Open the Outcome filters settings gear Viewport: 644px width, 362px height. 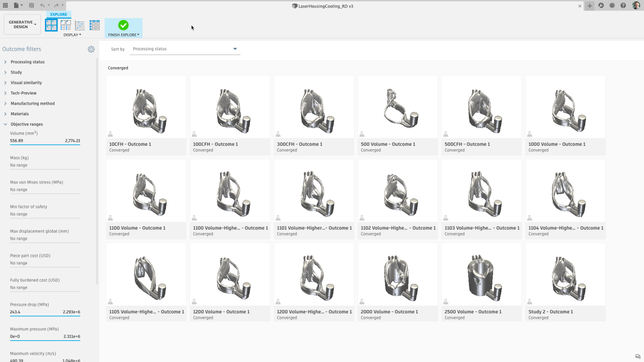(x=91, y=49)
